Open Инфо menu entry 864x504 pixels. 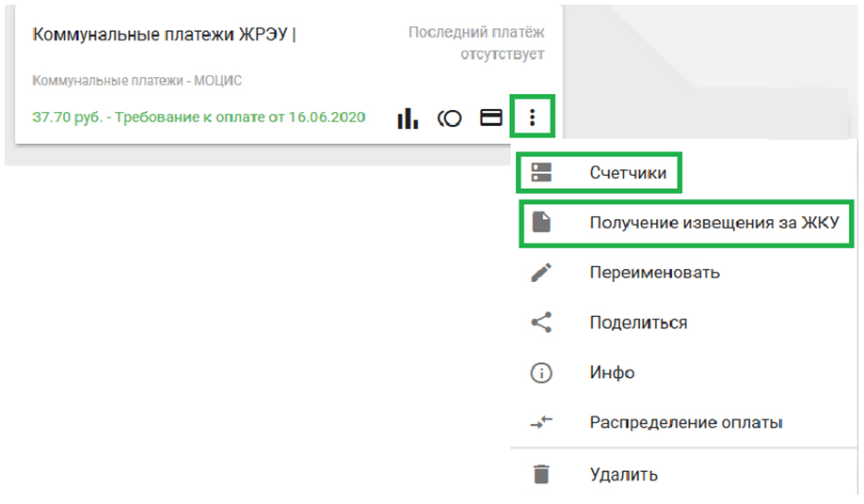[612, 373]
